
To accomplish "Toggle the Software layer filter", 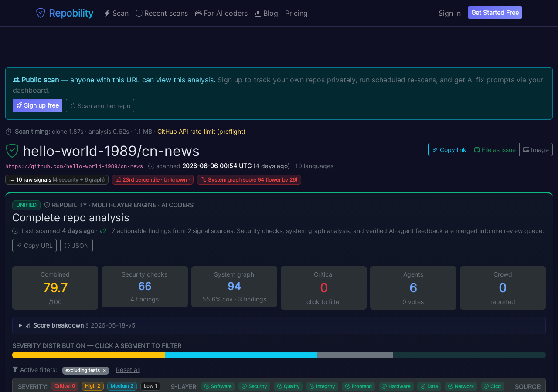I will tap(218, 386).
